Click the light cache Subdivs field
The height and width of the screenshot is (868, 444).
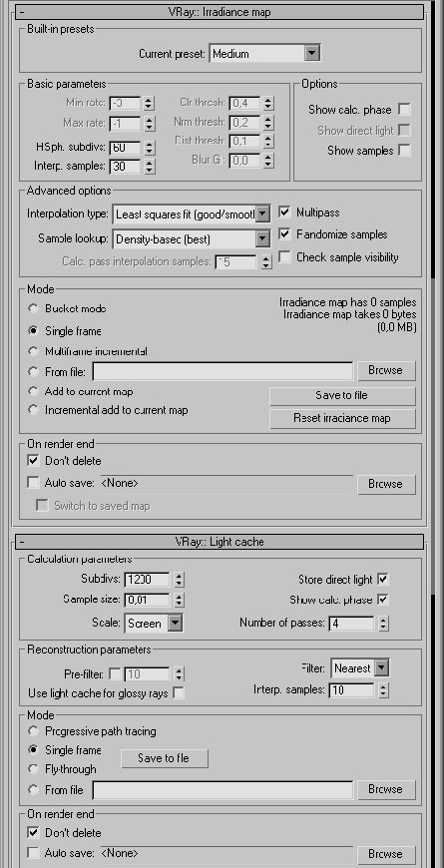148,579
